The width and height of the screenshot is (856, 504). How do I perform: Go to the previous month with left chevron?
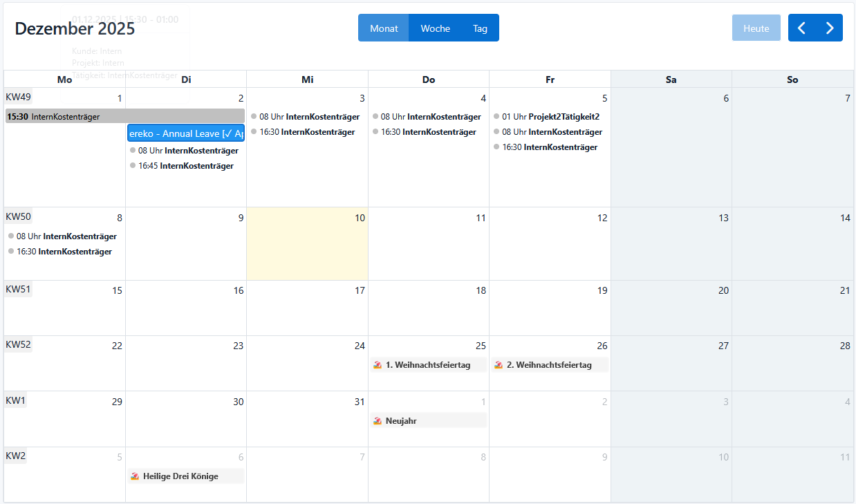click(802, 28)
